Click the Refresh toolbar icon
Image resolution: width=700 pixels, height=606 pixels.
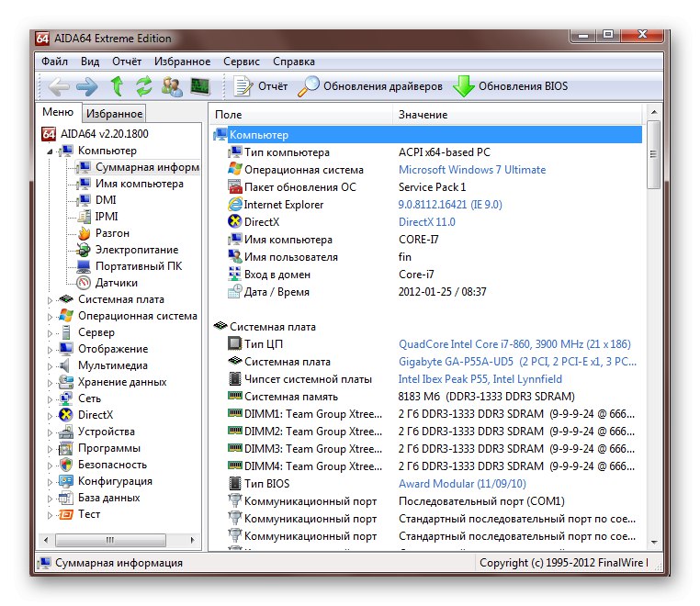pos(143,86)
